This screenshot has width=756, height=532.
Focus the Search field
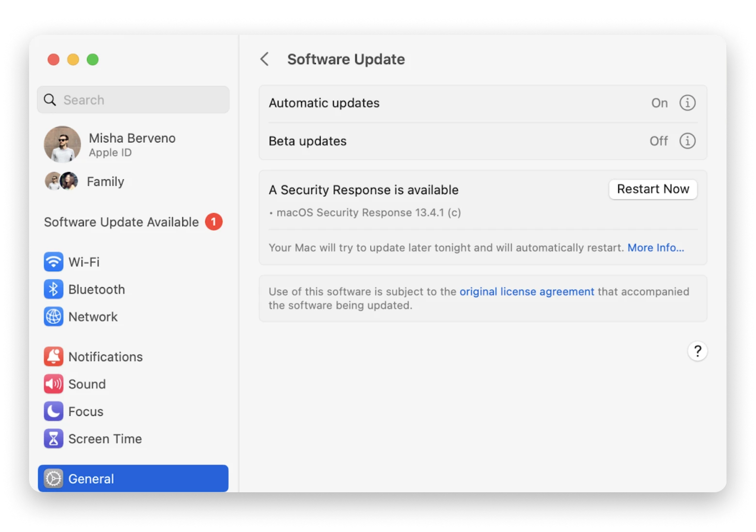(133, 100)
